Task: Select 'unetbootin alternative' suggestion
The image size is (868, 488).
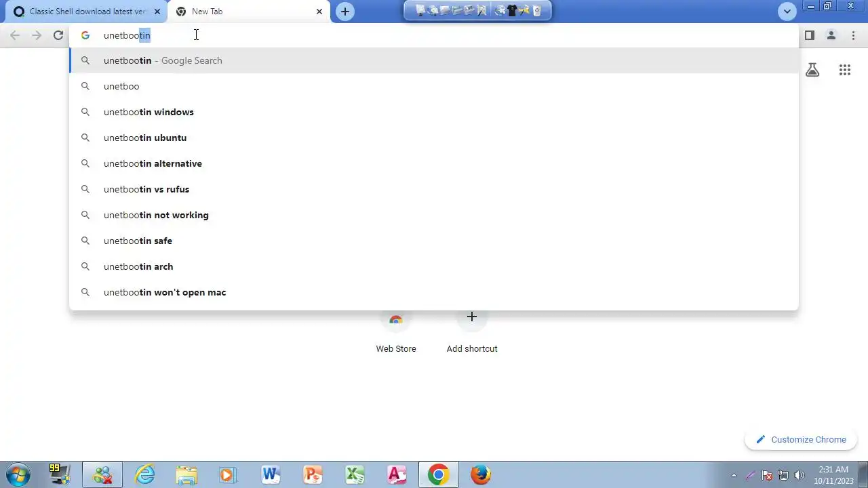Action: click(434, 163)
